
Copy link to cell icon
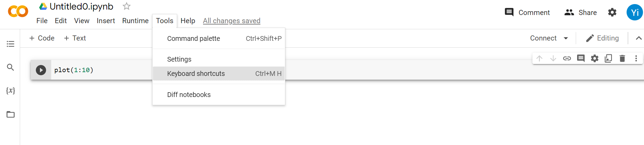[567, 59]
